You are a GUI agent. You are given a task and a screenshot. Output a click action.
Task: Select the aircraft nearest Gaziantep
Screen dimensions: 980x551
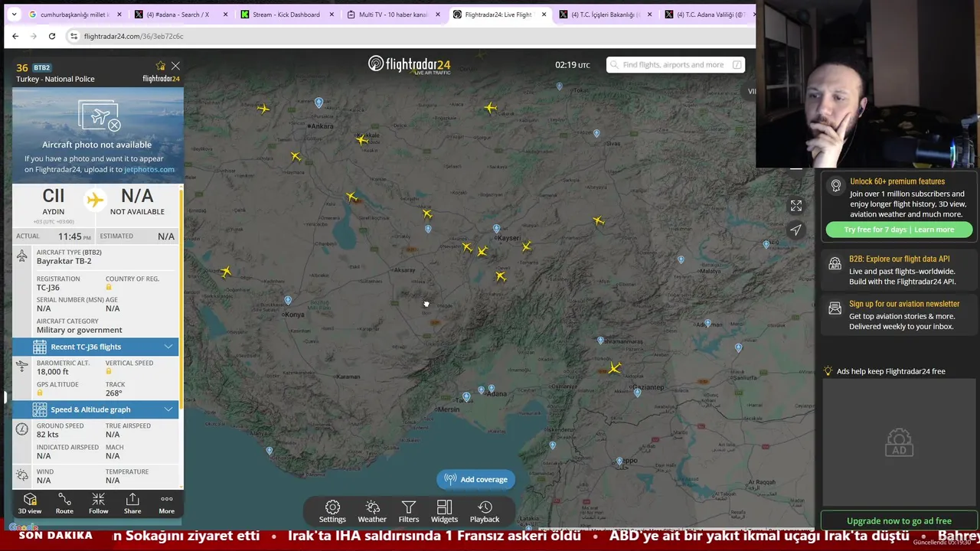tap(614, 369)
